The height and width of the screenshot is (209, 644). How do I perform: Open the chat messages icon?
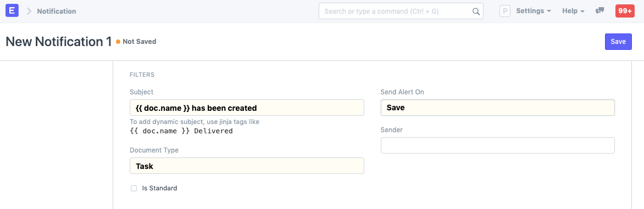pyautogui.click(x=599, y=11)
